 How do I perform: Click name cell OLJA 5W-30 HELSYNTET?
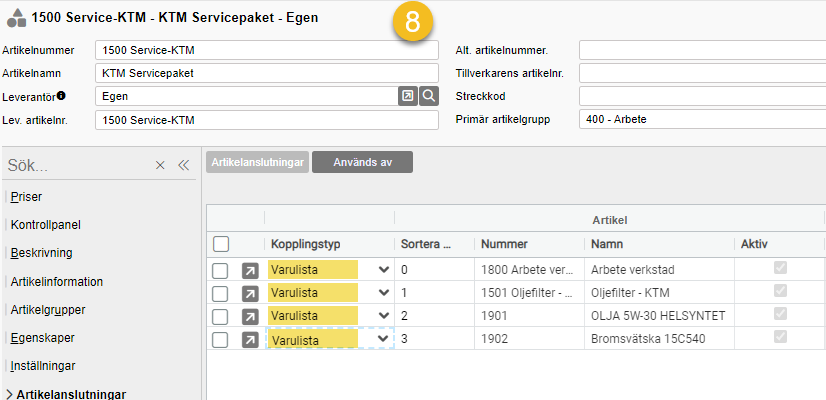pyautogui.click(x=659, y=316)
